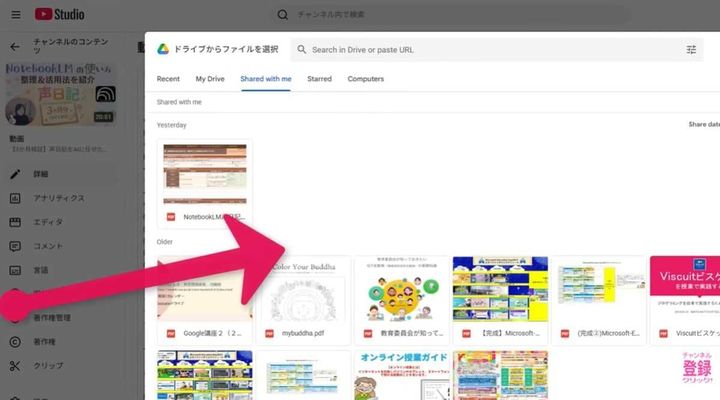Click the PDF icon beside 教育委員会 file

point(368,333)
